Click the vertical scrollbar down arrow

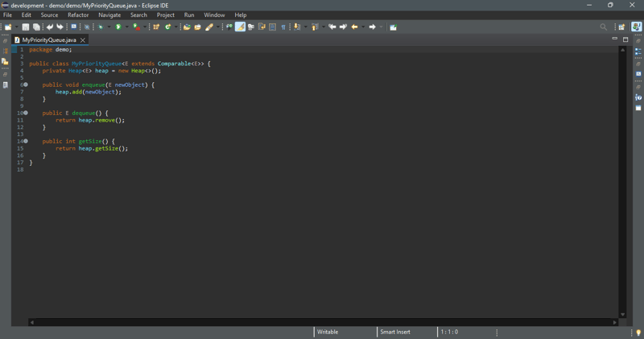click(x=622, y=314)
